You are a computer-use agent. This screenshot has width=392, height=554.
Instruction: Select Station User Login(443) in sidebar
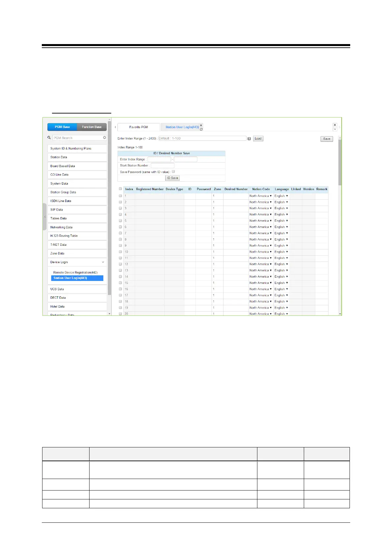point(77,278)
